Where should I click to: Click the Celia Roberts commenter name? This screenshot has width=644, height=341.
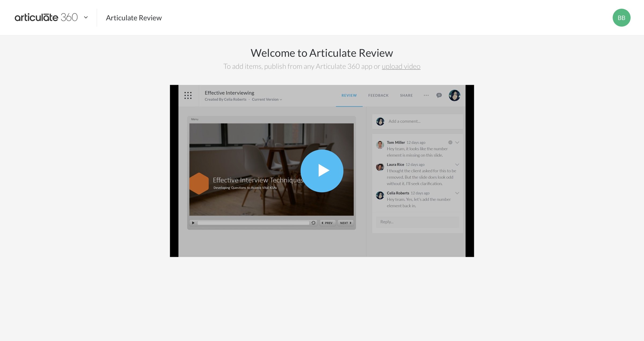[x=398, y=193]
